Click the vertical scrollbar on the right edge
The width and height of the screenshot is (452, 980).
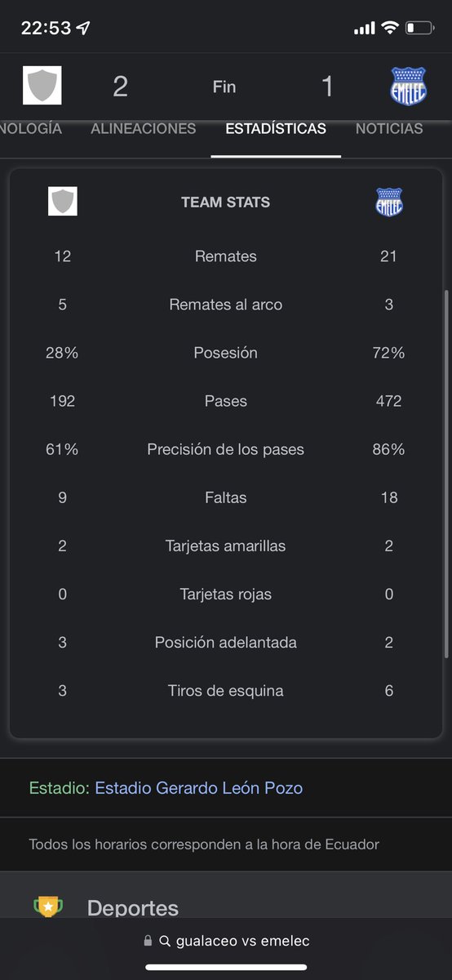pos(445,474)
